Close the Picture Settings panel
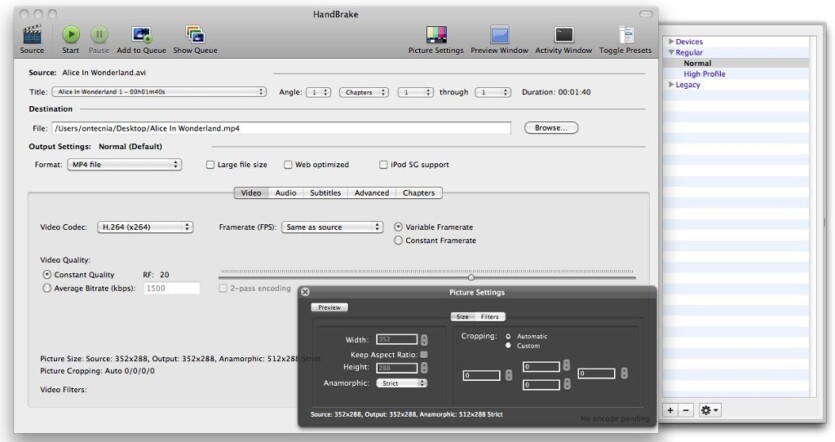This screenshot has height=442, width=835. coord(305,292)
